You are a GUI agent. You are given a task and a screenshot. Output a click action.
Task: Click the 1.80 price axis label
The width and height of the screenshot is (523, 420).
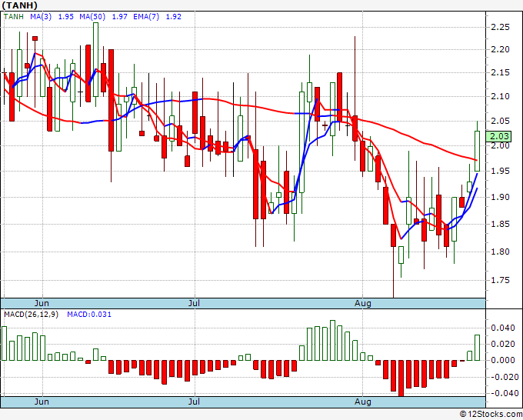click(x=501, y=252)
